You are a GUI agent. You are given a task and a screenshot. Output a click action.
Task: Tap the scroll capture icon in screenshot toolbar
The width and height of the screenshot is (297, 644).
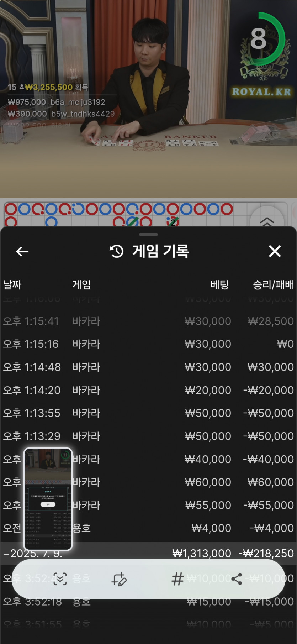(60, 579)
